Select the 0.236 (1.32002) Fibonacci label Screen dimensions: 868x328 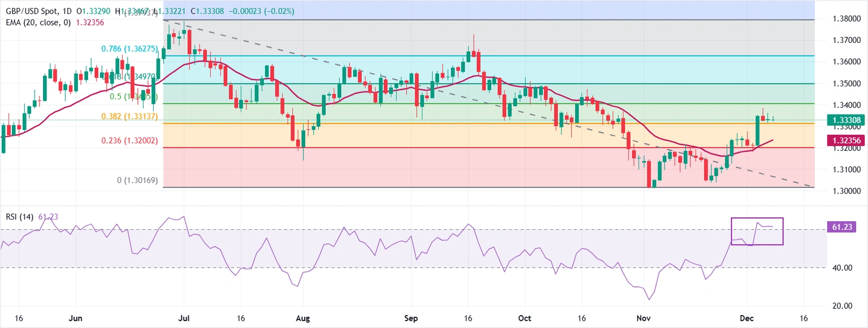point(129,141)
